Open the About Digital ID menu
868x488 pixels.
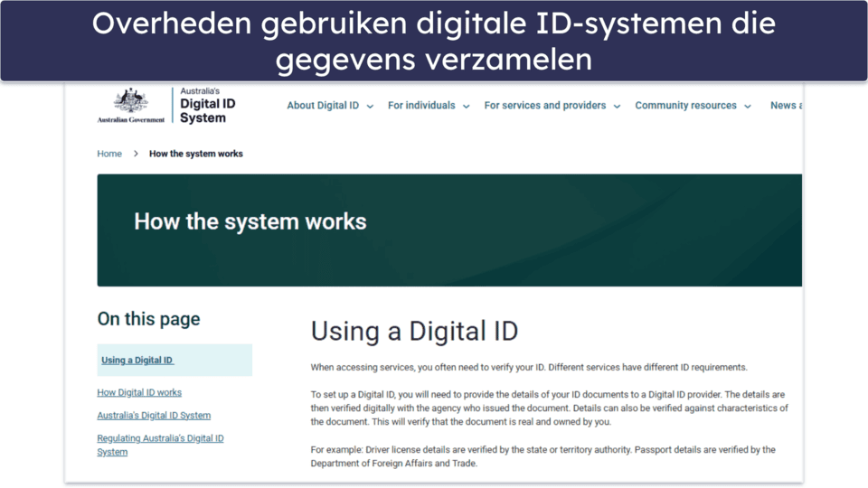pos(323,105)
